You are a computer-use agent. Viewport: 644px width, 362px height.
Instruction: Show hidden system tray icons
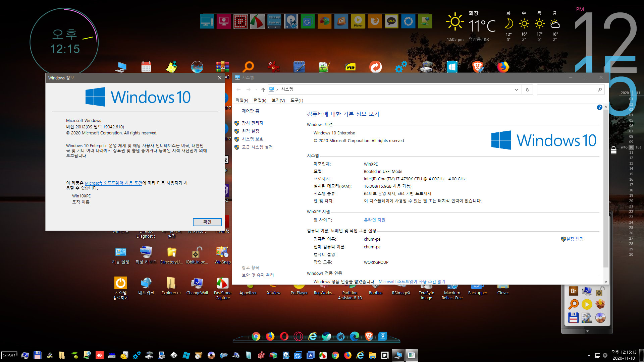pyautogui.click(x=589, y=355)
